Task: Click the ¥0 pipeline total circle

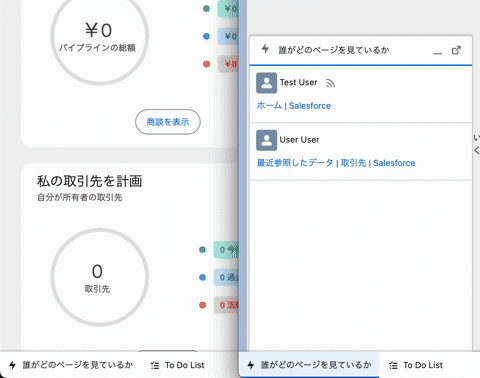Action: (x=99, y=35)
